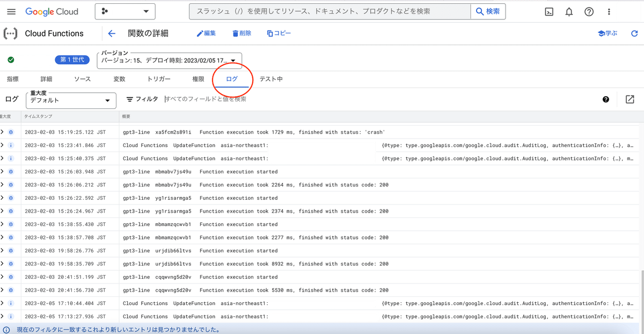This screenshot has width=644, height=334.
Task: Click the log list vertical scrollbar
Action: [x=641, y=295]
